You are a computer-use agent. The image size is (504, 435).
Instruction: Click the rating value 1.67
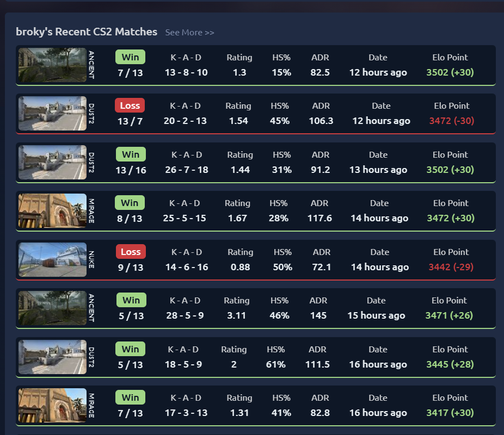237,218
